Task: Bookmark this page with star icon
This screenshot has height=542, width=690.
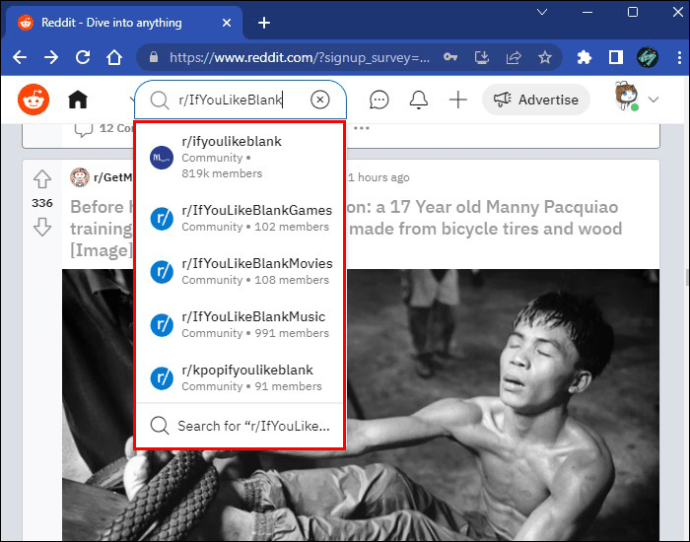Action: pyautogui.click(x=545, y=57)
